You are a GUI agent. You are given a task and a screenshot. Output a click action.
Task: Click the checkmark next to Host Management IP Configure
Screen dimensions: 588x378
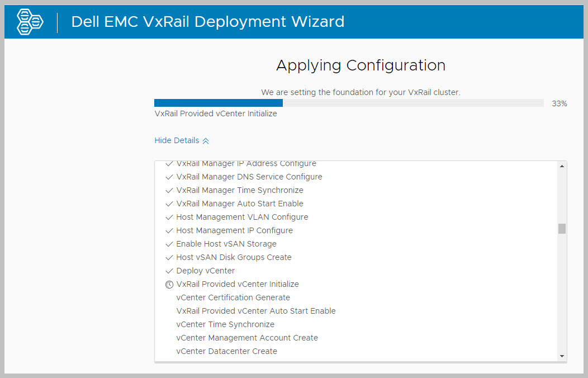(x=169, y=230)
